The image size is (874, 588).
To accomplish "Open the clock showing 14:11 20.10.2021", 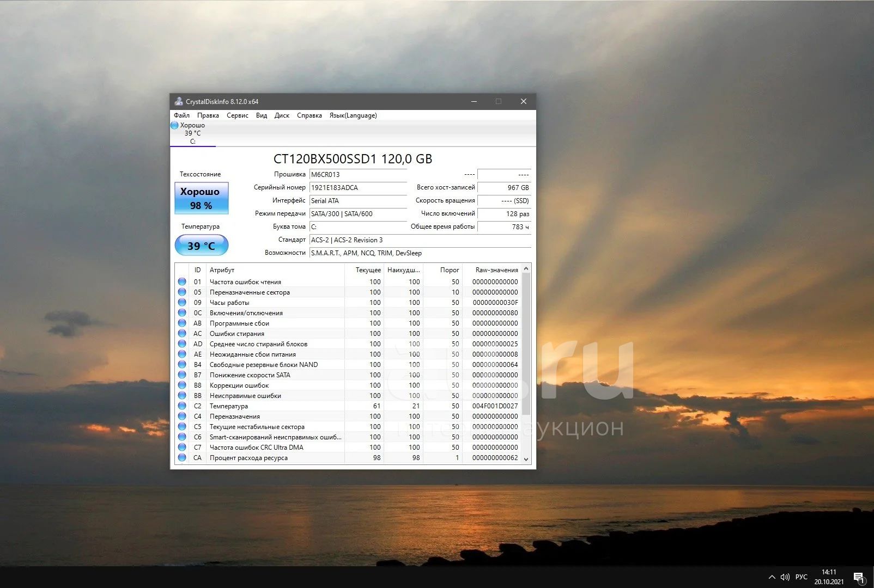I will coord(829,577).
